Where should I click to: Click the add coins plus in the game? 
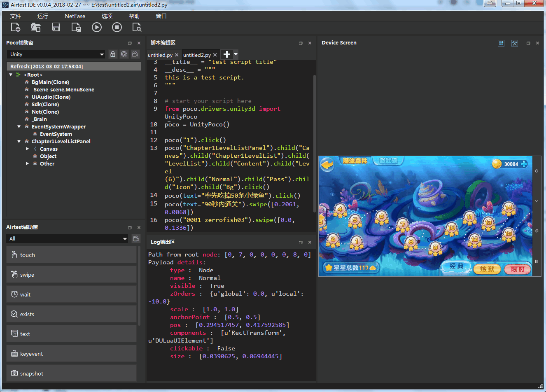pyautogui.click(x=524, y=164)
